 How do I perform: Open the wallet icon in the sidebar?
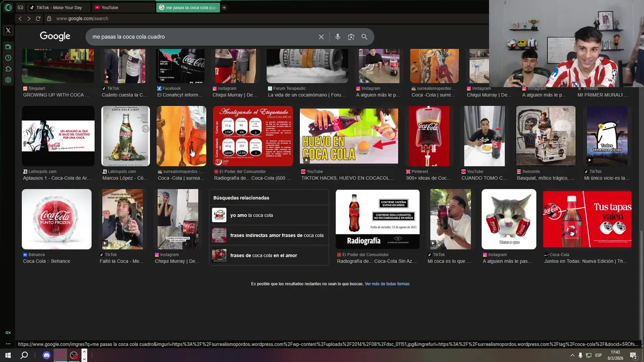click(8, 47)
